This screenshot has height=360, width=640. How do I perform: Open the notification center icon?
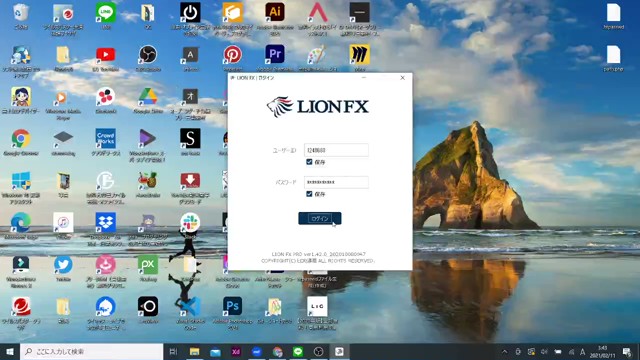point(627,351)
